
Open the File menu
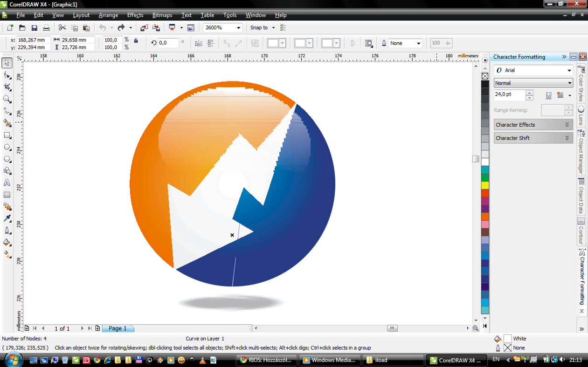tap(21, 15)
